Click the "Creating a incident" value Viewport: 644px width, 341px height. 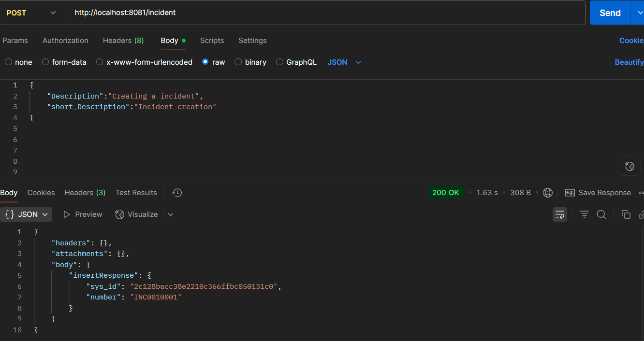click(x=154, y=96)
